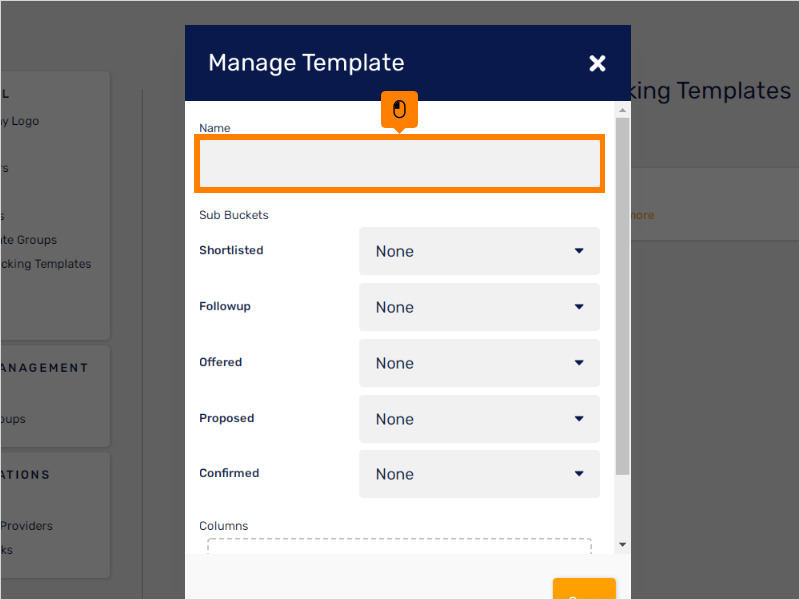Open the Followup dropdown showing None
The height and width of the screenshot is (600, 800).
[479, 307]
